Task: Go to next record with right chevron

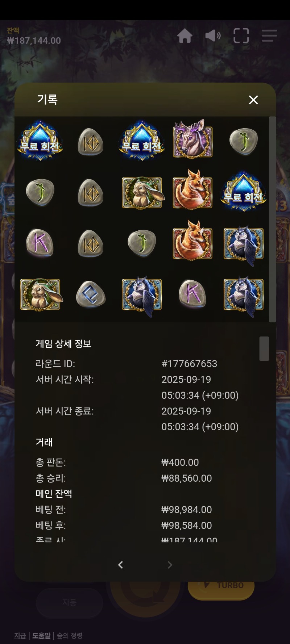Action: 170,565
